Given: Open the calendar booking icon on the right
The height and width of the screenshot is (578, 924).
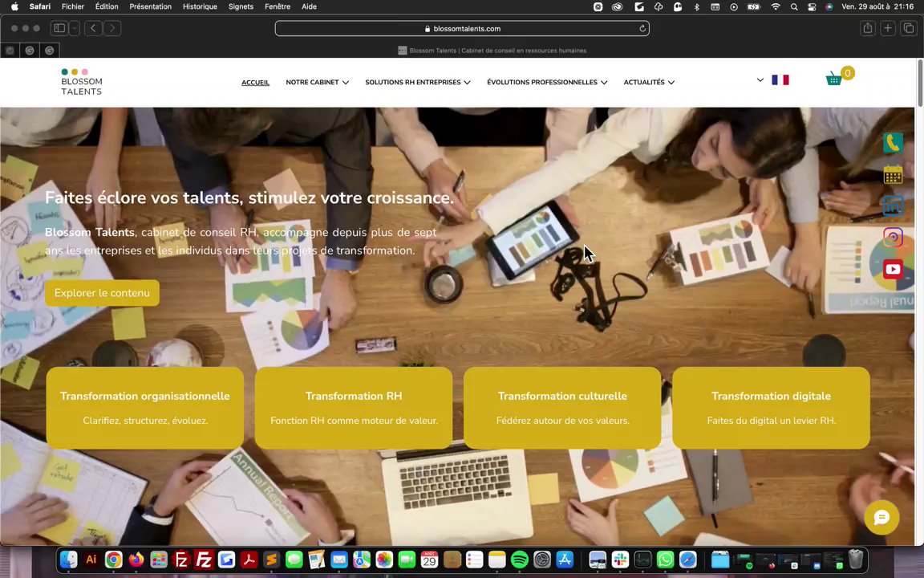Looking at the screenshot, I should [x=893, y=174].
